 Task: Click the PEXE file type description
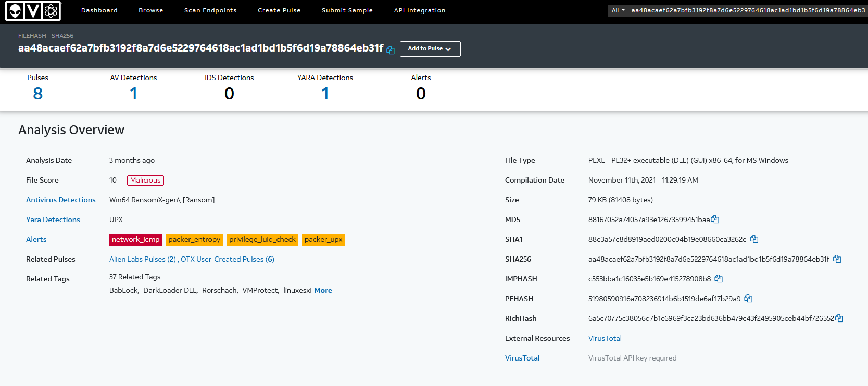[688, 160]
